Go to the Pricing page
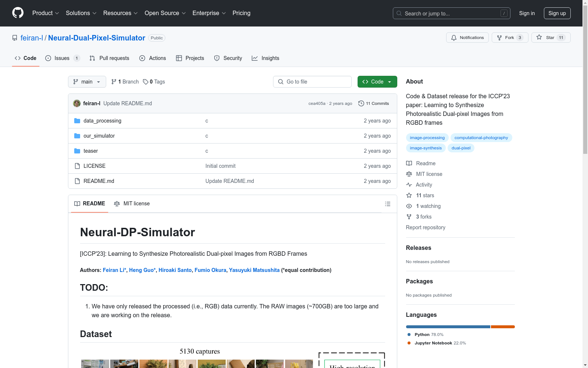Viewport: 588px width, 368px height. coord(241,13)
